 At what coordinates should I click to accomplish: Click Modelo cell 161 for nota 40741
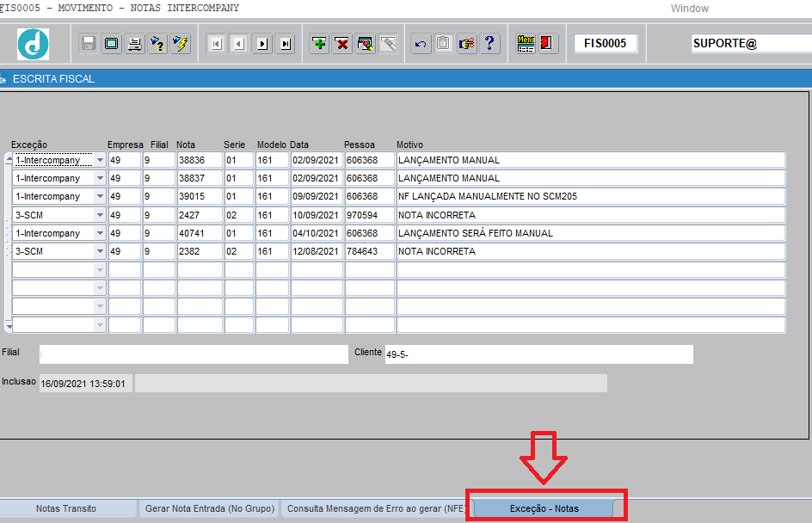click(272, 233)
